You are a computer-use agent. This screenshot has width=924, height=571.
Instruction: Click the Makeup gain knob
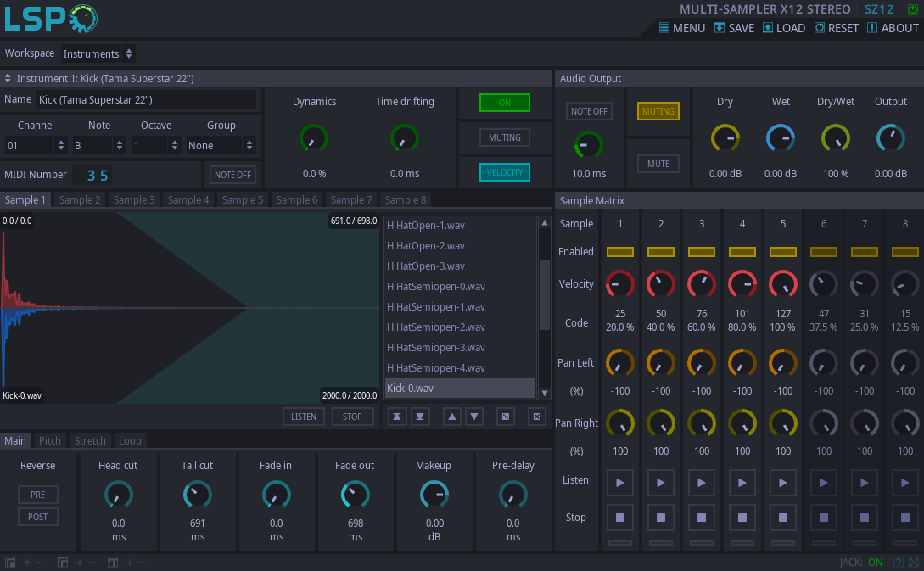click(x=434, y=495)
